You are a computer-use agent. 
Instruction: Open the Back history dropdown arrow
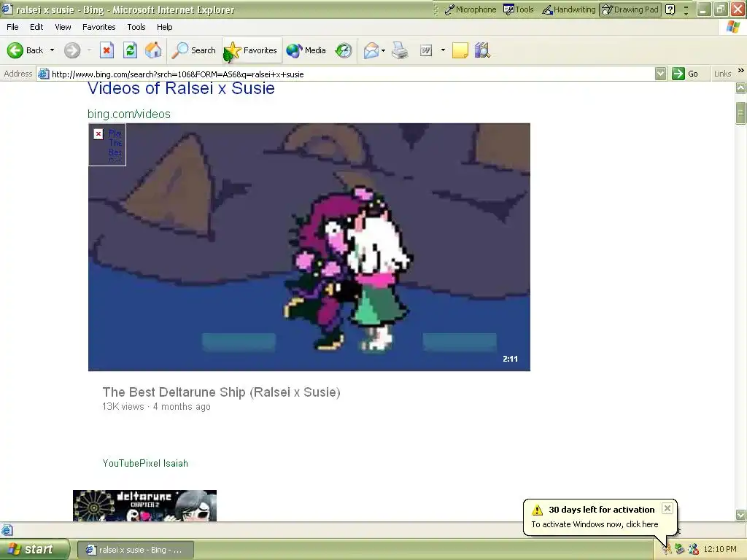[52, 50]
